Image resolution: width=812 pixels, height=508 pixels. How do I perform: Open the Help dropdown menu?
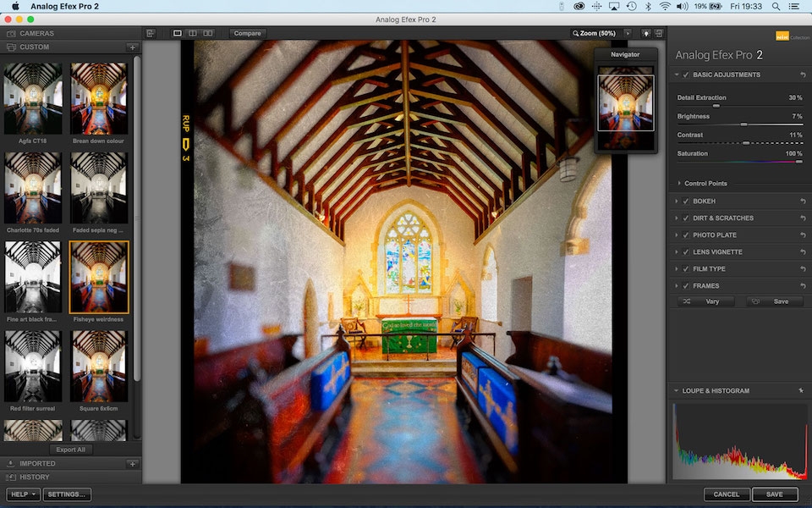(x=24, y=494)
